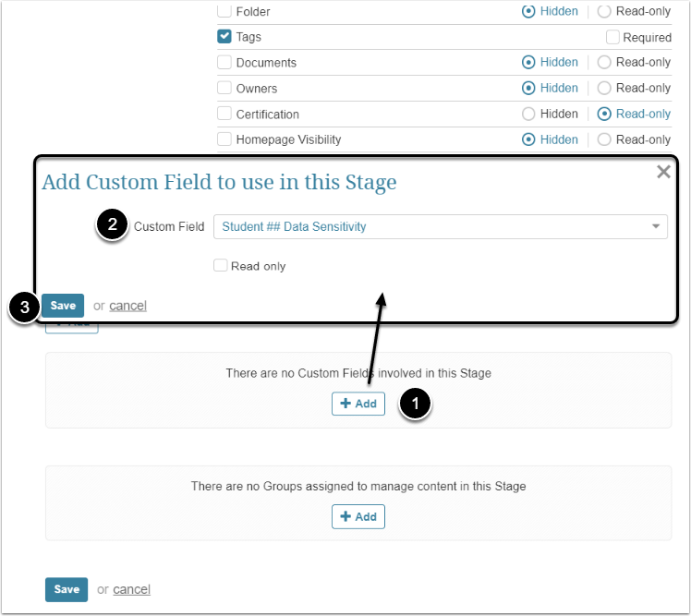Image resolution: width=691 pixels, height=616 pixels.
Task: Uncheck the Tags checkbox
Action: click(x=224, y=37)
